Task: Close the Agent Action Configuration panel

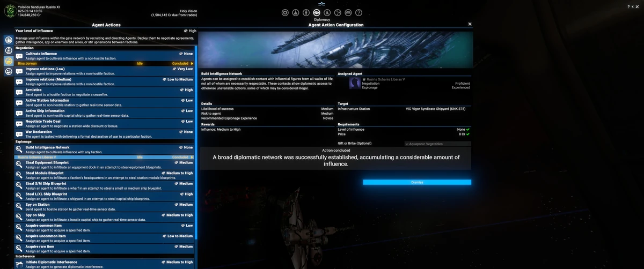Action: (470, 24)
